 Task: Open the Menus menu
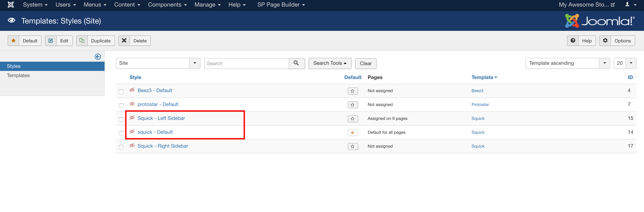(95, 4)
